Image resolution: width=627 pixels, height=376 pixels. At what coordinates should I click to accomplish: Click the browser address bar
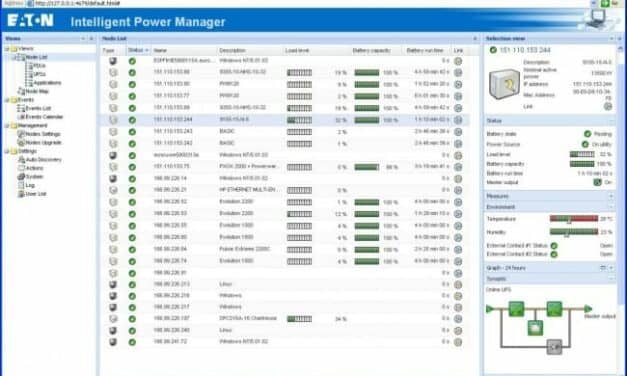pyautogui.click(x=308, y=3)
